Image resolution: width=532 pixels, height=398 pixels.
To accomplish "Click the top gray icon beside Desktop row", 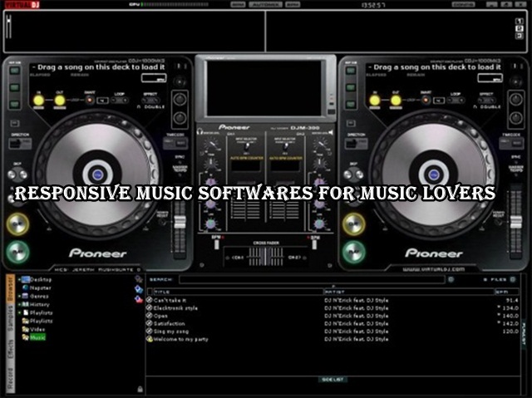I will click(139, 279).
